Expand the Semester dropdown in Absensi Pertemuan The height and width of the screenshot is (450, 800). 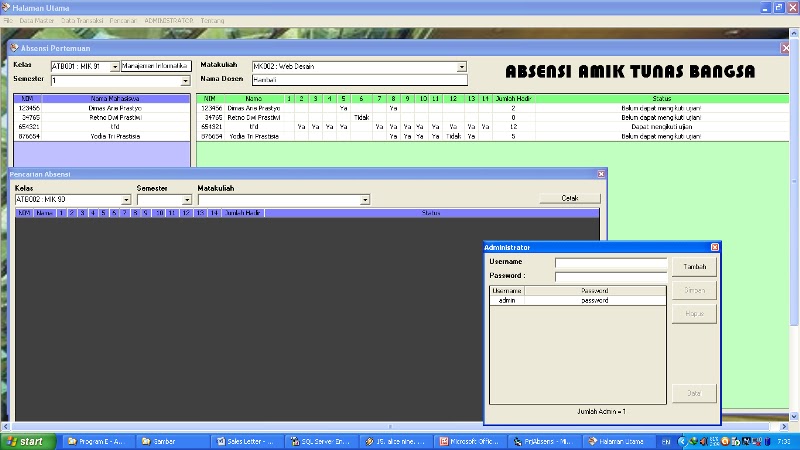click(x=186, y=81)
